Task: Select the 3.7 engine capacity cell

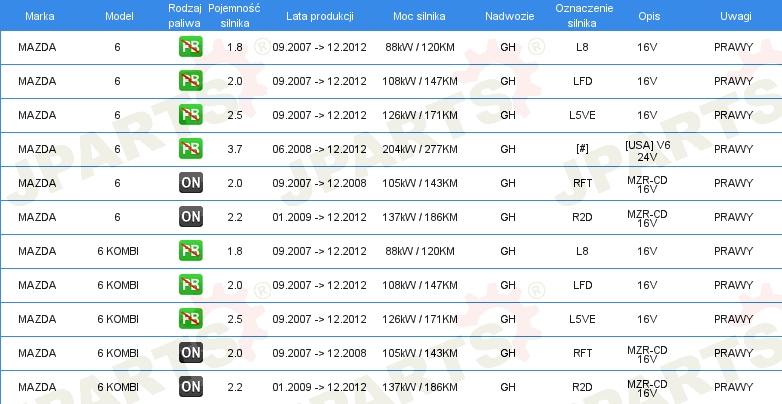Action: [x=234, y=149]
